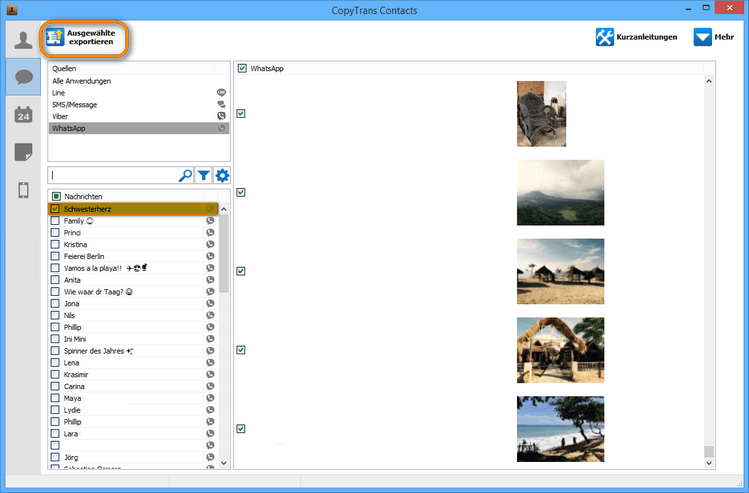749x493 pixels.
Task: Click the SMS/iMessage source icon
Action: (x=221, y=104)
